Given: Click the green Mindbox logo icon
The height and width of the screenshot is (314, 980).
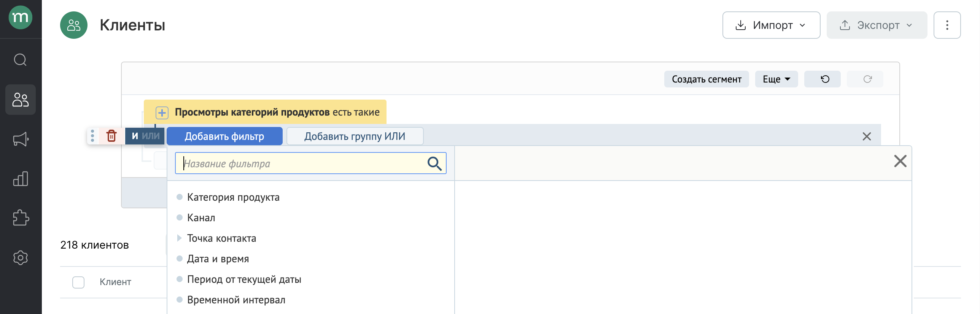Looking at the screenshot, I should pyautogui.click(x=21, y=17).
